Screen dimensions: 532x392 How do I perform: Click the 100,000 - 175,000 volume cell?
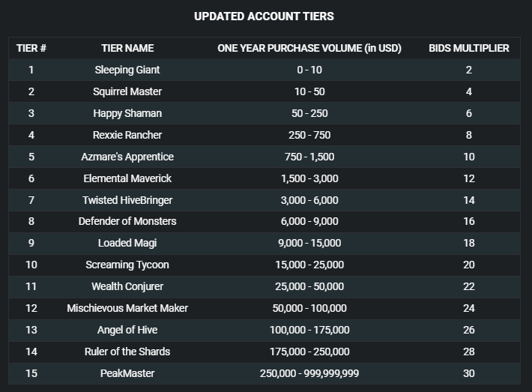(309, 330)
